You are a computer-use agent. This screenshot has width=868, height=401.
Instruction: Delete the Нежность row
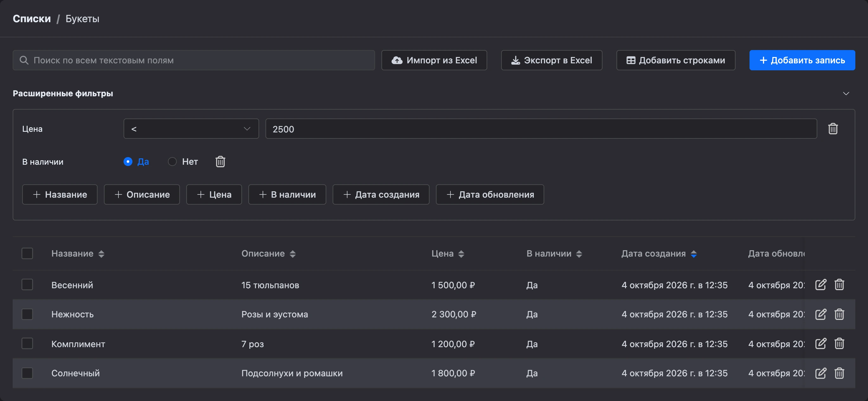(839, 314)
